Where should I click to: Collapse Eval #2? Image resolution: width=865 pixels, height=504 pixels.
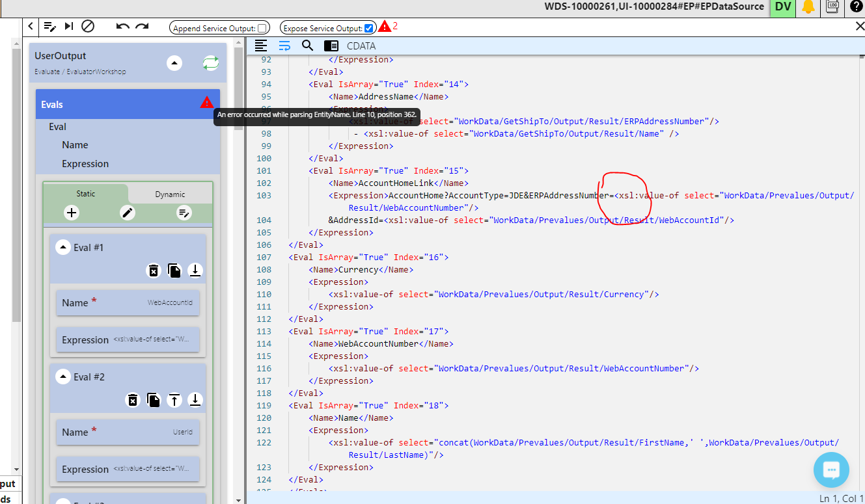(x=62, y=377)
